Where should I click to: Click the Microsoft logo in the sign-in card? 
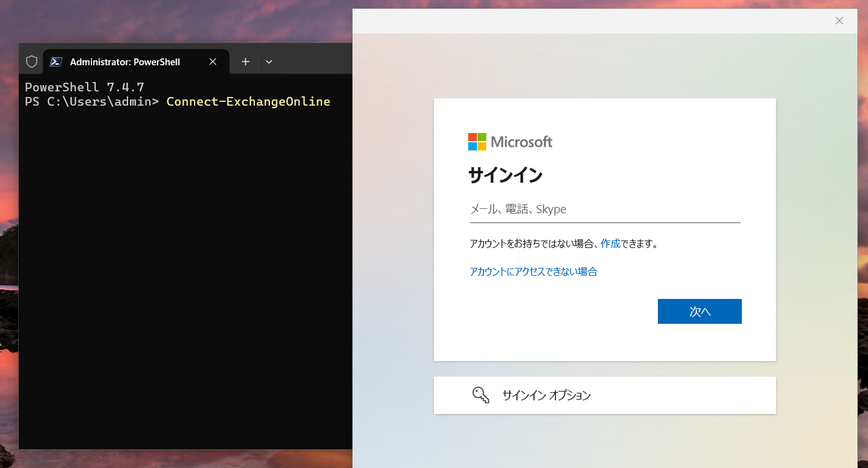click(x=510, y=142)
